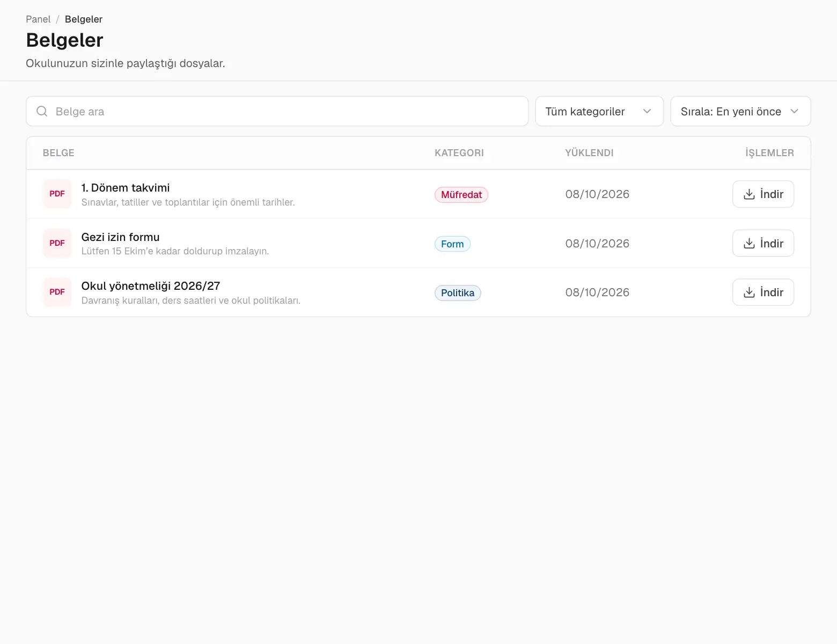Download the Gezi izin formu document

pos(763,243)
